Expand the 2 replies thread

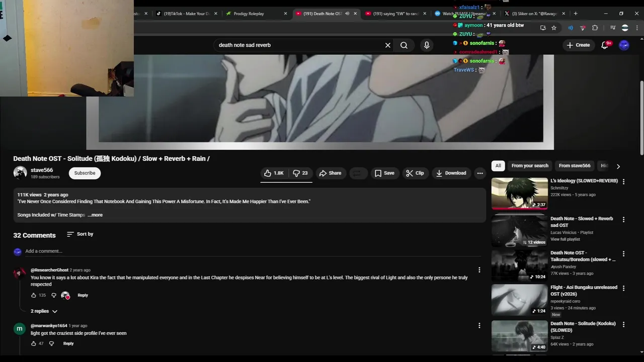tap(44, 311)
